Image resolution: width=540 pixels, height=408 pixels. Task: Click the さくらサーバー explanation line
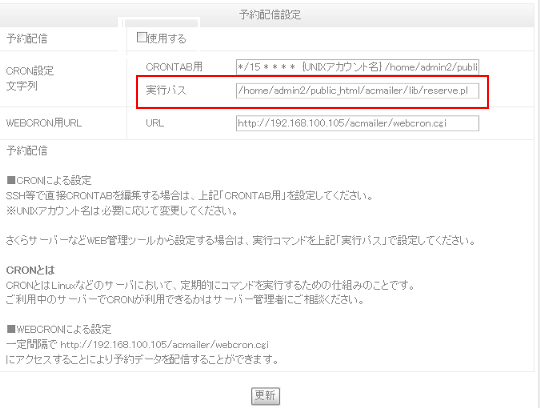pyautogui.click(x=241, y=240)
